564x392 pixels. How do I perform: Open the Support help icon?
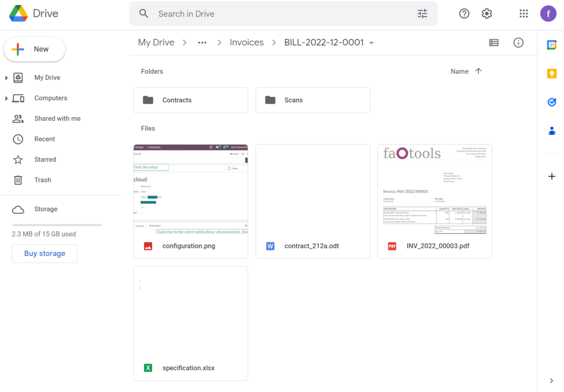point(464,13)
